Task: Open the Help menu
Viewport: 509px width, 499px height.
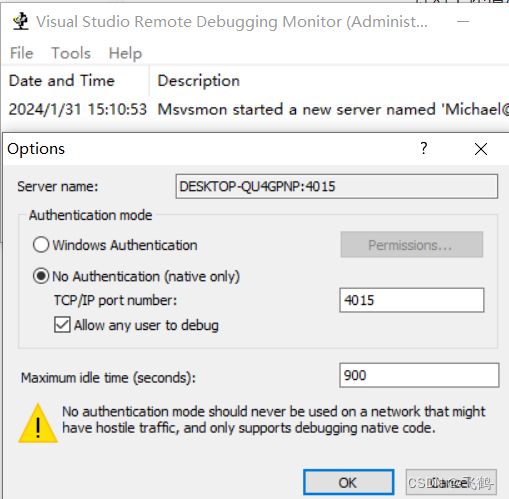Action: [x=125, y=53]
